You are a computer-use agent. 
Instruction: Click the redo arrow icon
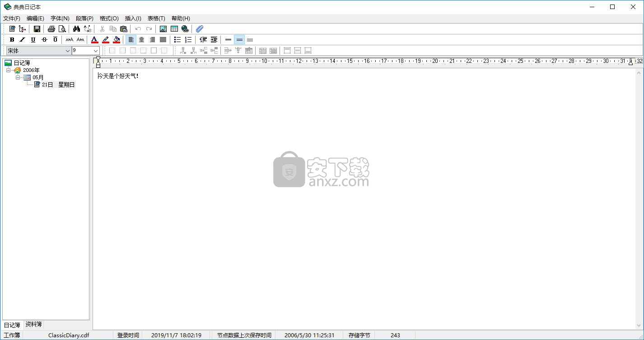149,29
